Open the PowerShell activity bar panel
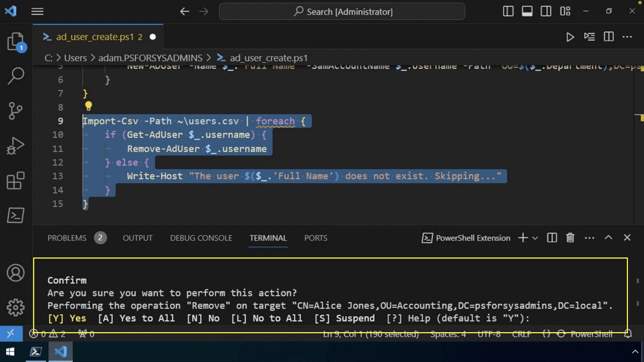The image size is (644, 362). [x=16, y=215]
